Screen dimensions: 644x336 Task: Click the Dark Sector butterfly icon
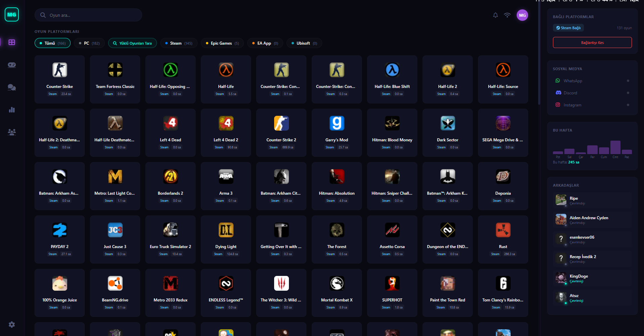448,123
